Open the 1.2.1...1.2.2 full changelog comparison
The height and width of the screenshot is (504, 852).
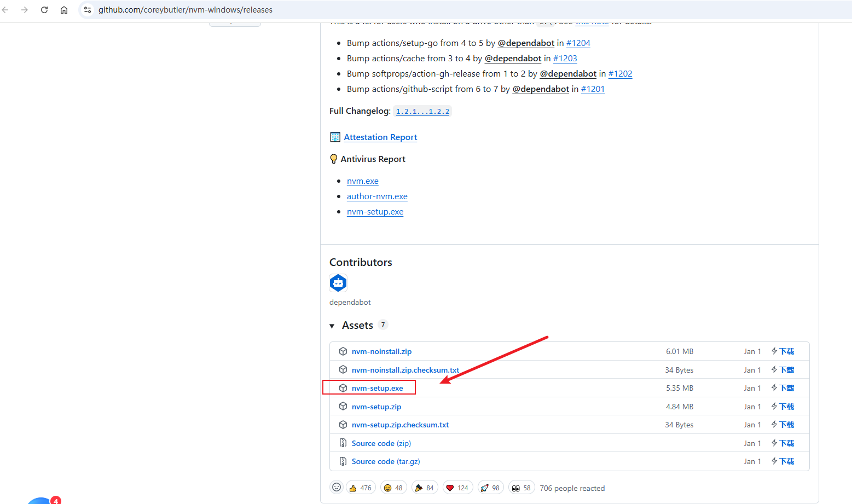pos(422,112)
